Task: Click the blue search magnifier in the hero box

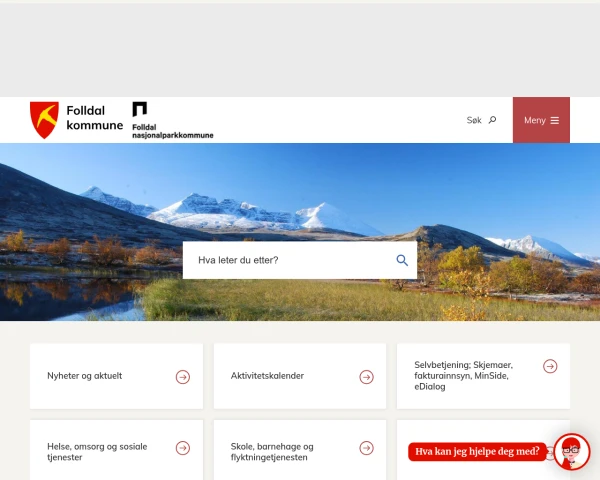Action: coord(402,260)
